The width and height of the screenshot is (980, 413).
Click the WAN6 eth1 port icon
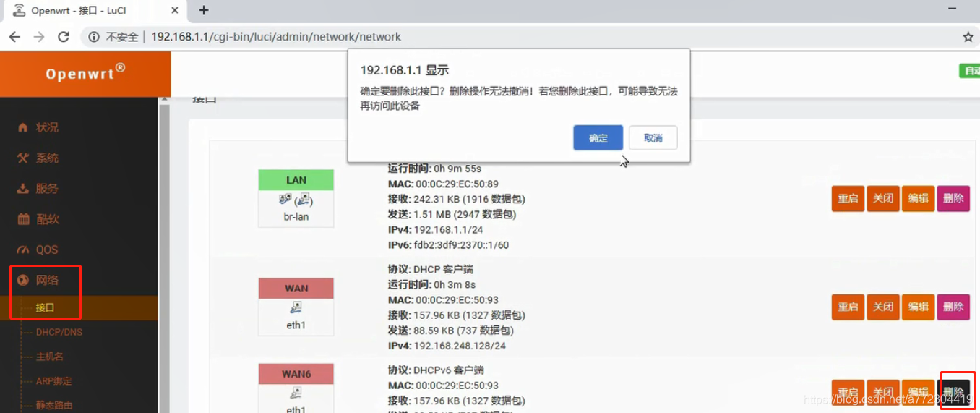pos(296,393)
